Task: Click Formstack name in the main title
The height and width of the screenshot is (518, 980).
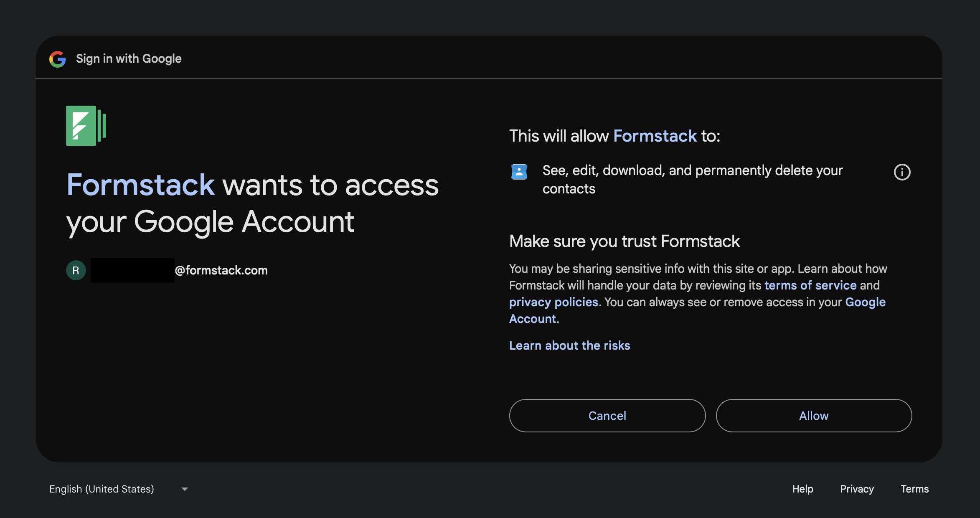Action: point(141,185)
